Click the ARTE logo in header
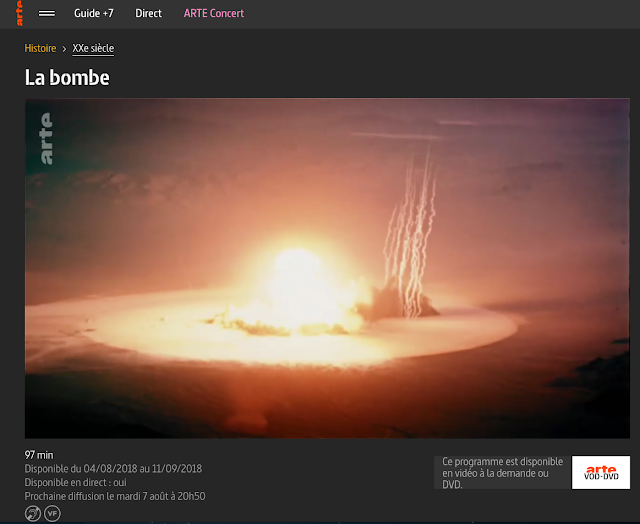Image resolution: width=640 pixels, height=524 pixels. click(19, 13)
